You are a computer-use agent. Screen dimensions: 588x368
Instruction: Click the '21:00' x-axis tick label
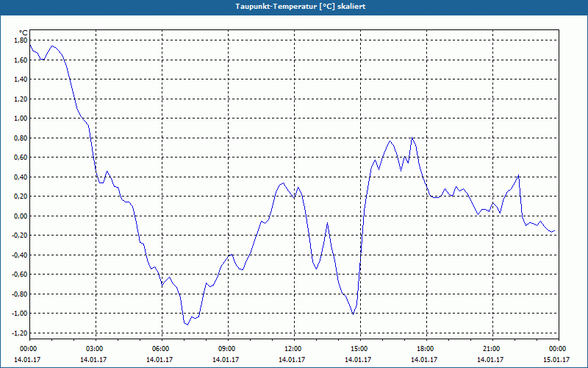[490, 349]
